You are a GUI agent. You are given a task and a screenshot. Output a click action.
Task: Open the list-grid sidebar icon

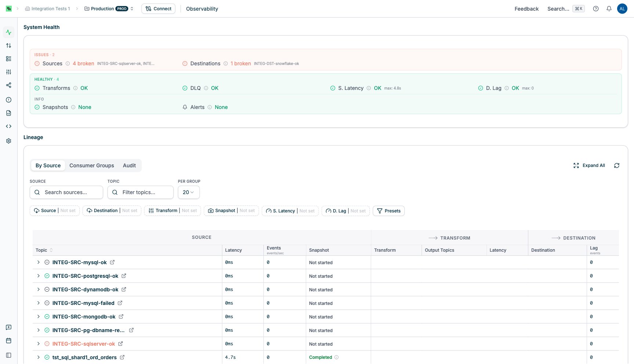[x=9, y=59]
